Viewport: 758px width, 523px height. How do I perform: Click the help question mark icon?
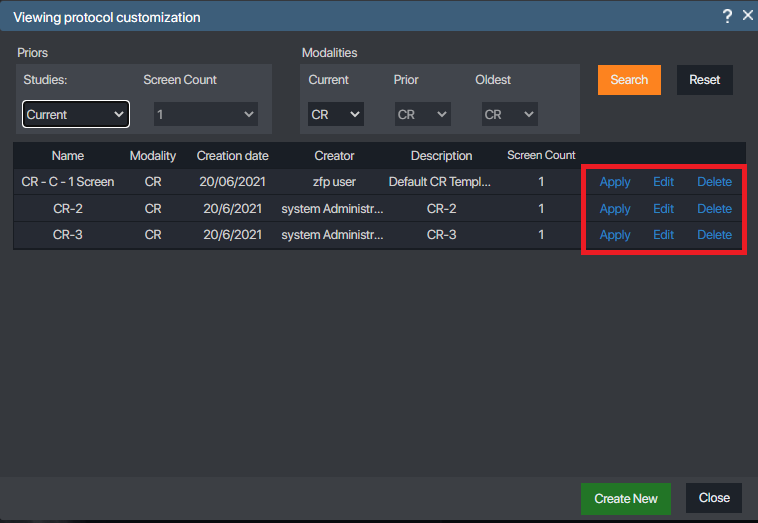[x=727, y=16]
